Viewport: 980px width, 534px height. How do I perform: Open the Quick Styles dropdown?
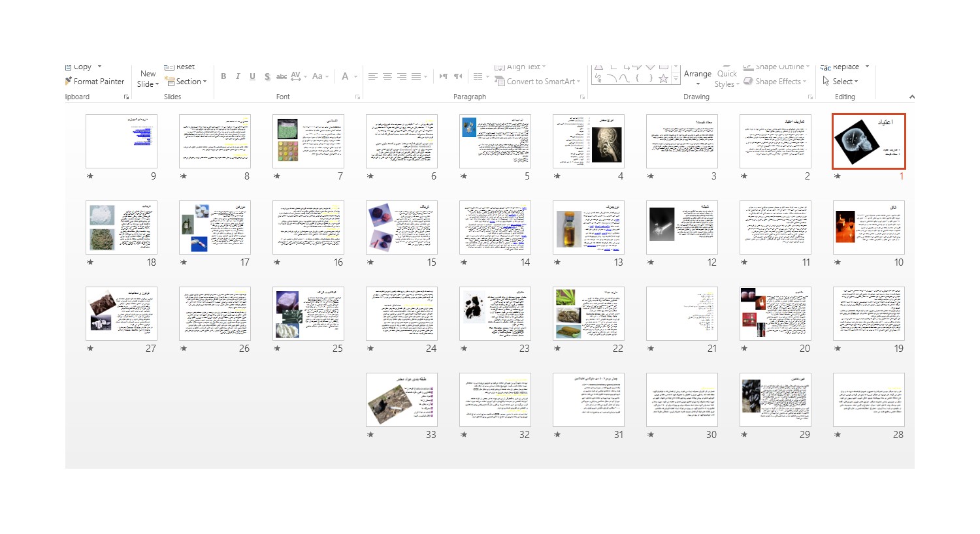pos(727,78)
